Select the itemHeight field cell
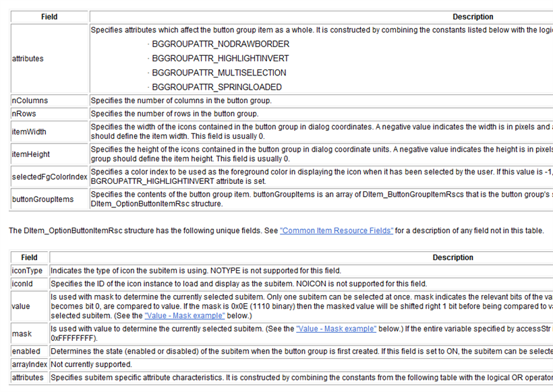This screenshot has height=392, width=553. (49, 154)
